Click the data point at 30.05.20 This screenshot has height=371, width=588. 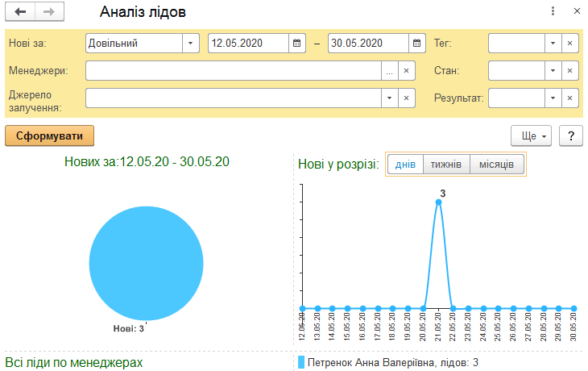tap(574, 309)
